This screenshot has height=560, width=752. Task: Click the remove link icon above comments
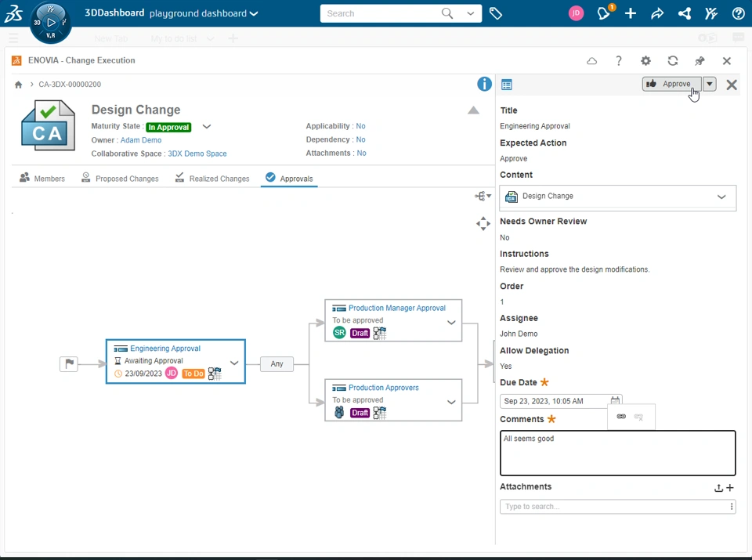(x=638, y=417)
